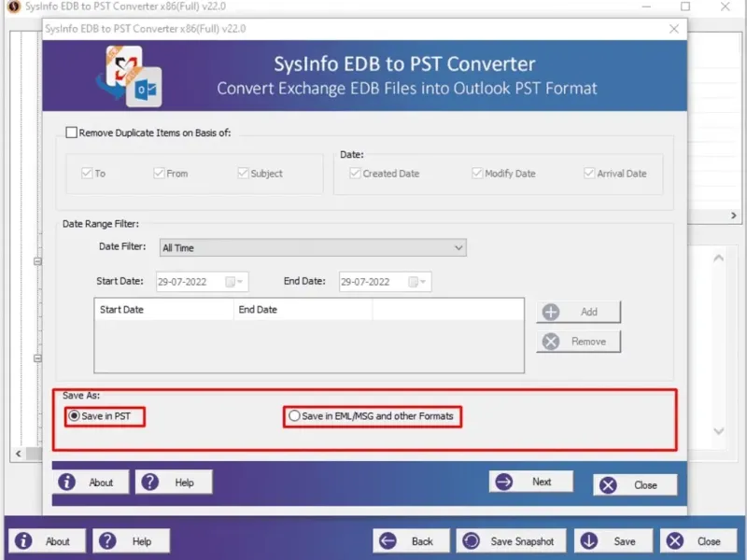
Task: Click the main window Back arrow icon
Action: click(388, 541)
